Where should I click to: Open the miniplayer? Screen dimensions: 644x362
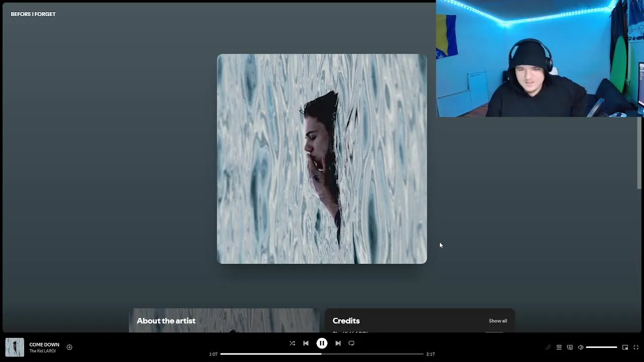[625, 347]
